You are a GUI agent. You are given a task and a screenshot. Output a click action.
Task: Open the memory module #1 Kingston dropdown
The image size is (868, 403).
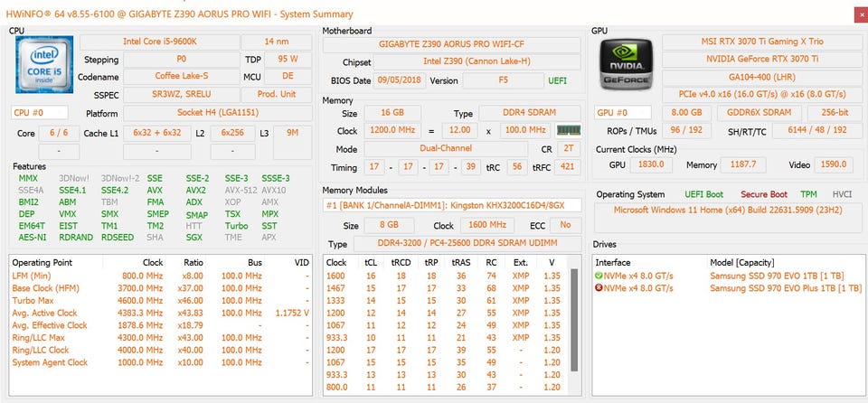pos(452,205)
